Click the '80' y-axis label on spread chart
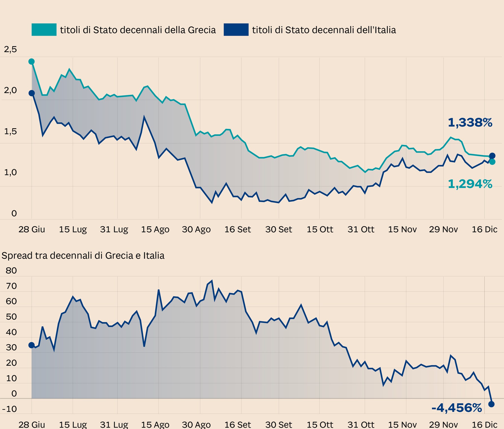This screenshot has height=429, width=504. click(11, 270)
